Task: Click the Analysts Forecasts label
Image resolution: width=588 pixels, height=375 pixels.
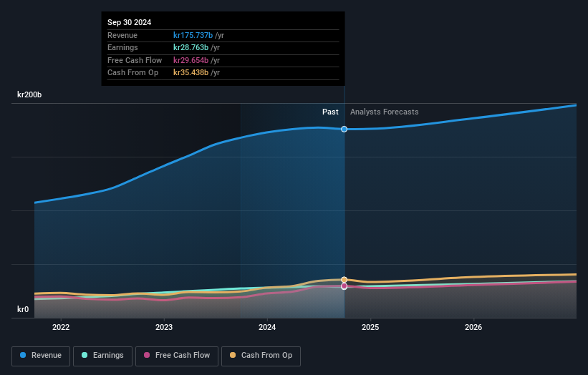Action: (x=385, y=112)
